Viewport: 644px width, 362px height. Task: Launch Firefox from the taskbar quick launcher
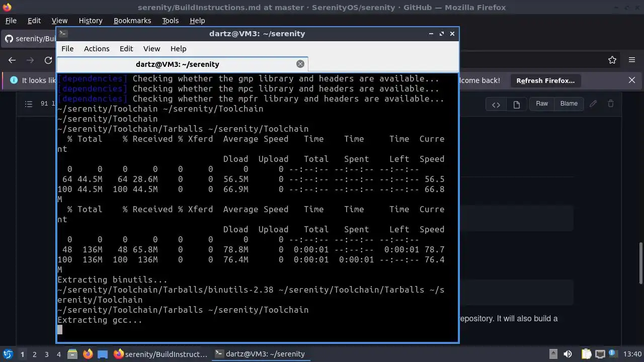click(88, 354)
